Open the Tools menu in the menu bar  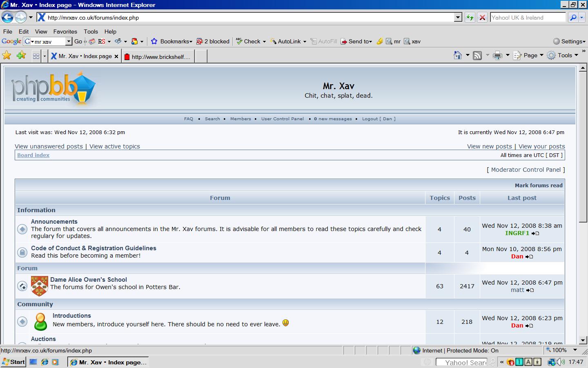click(91, 31)
